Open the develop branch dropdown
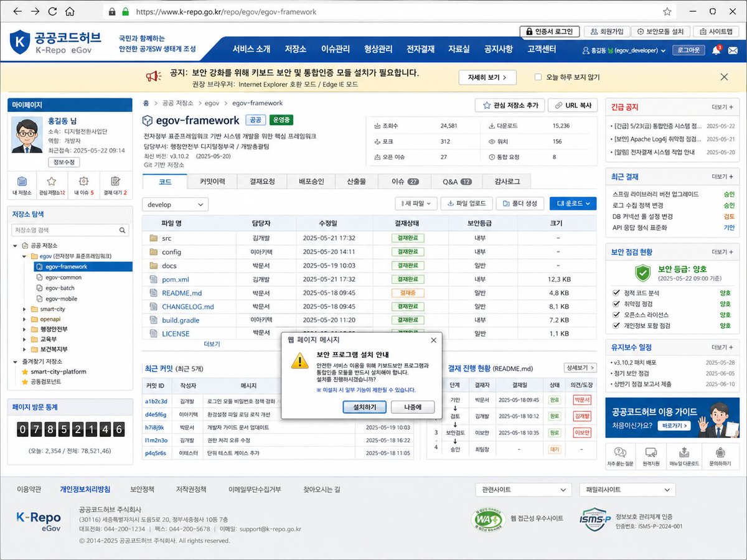Image resolution: width=747 pixels, height=560 pixels. tap(175, 204)
